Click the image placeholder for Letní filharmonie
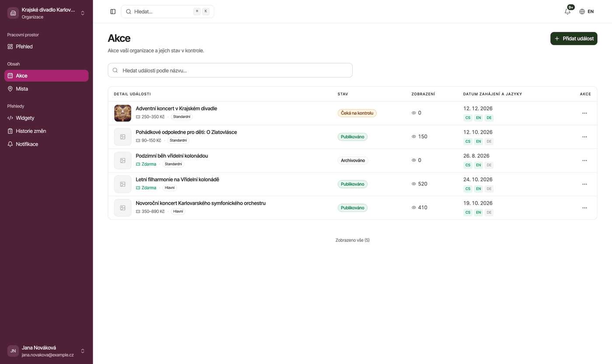The width and height of the screenshot is (612, 364). [123, 184]
